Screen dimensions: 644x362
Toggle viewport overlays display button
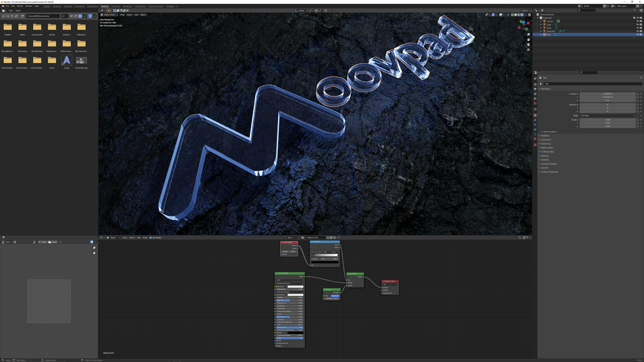[x=500, y=15]
